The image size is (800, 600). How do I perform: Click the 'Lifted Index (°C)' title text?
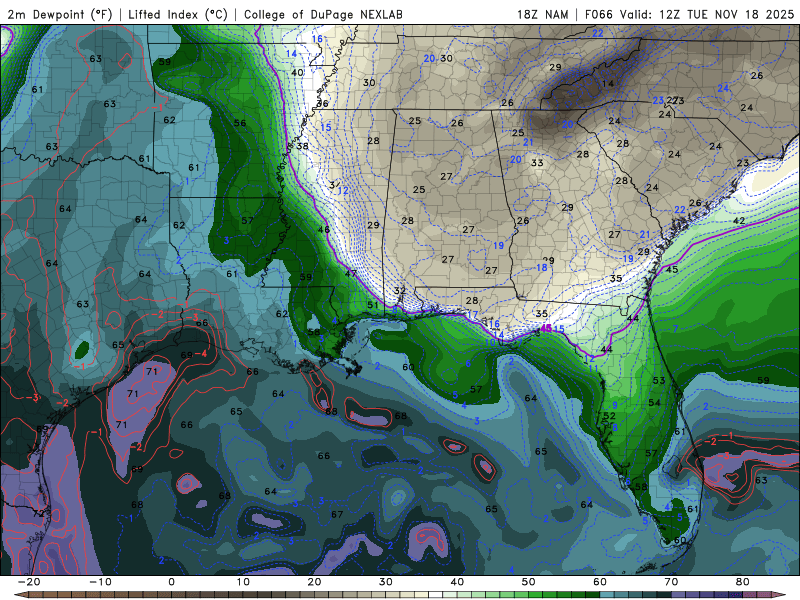[178, 15]
